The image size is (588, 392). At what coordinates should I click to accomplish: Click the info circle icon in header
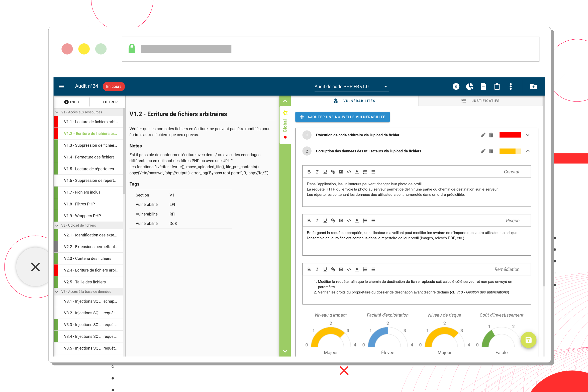click(456, 86)
